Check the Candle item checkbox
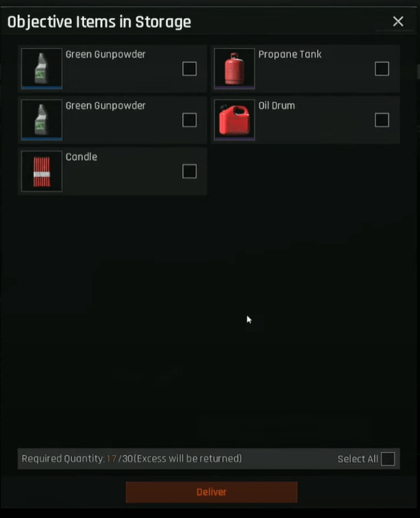 click(189, 171)
